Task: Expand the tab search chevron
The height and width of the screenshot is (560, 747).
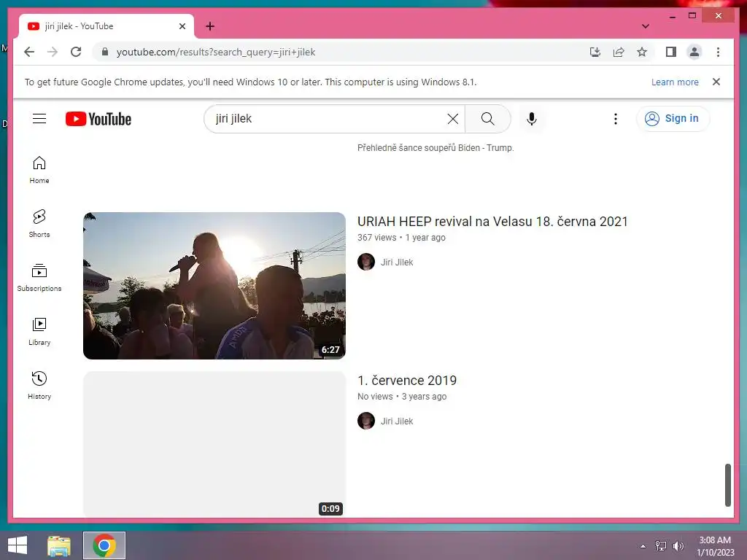Action: pyautogui.click(x=646, y=26)
